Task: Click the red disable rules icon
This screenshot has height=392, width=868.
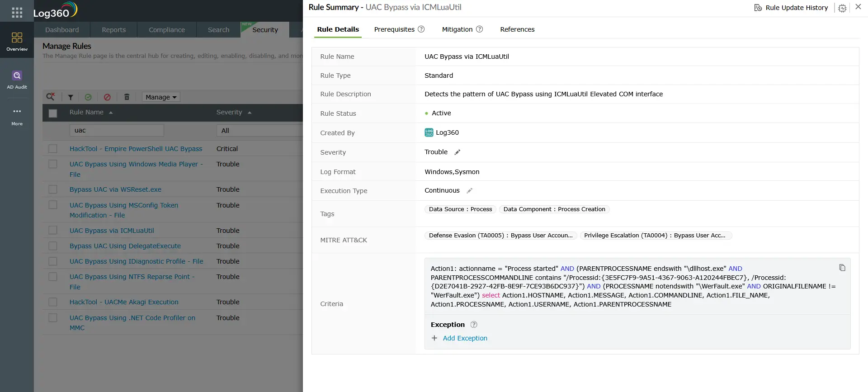Action: (107, 97)
